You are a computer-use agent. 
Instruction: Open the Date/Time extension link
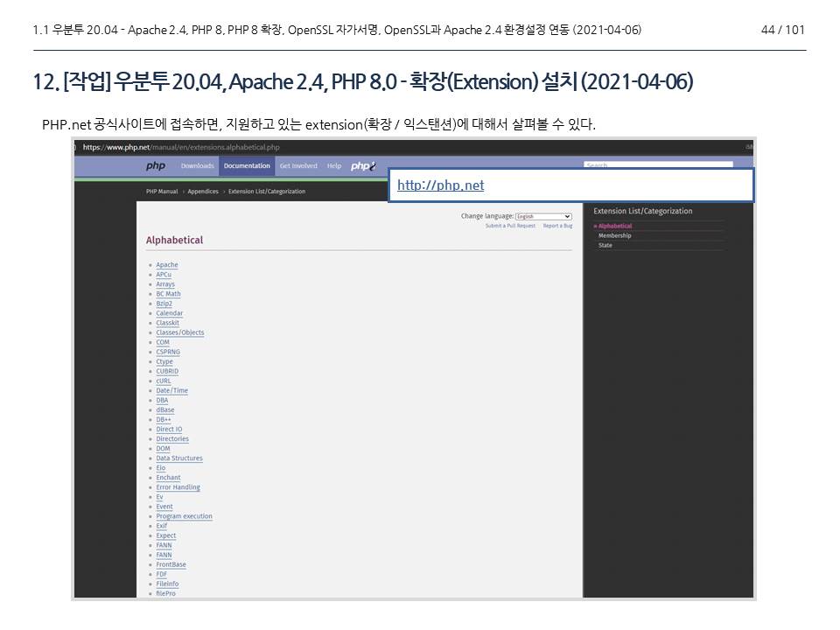point(172,390)
